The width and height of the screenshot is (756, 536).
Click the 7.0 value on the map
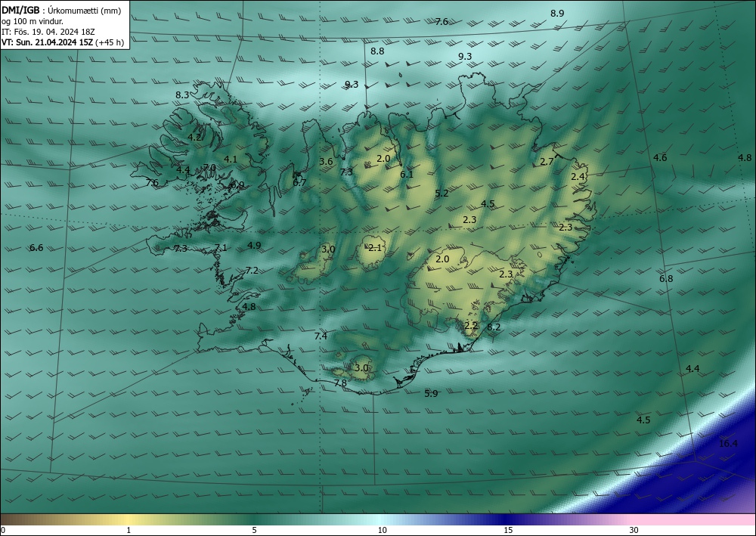coord(209,168)
